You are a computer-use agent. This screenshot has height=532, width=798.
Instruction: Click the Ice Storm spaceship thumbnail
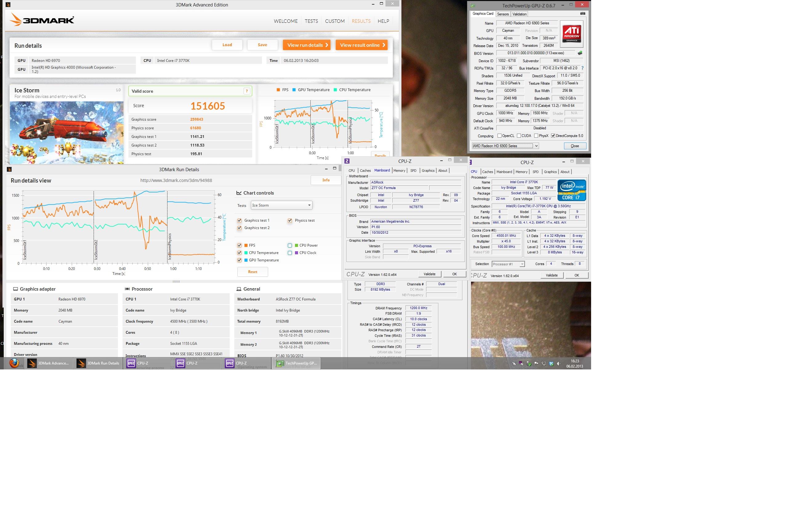(66, 133)
